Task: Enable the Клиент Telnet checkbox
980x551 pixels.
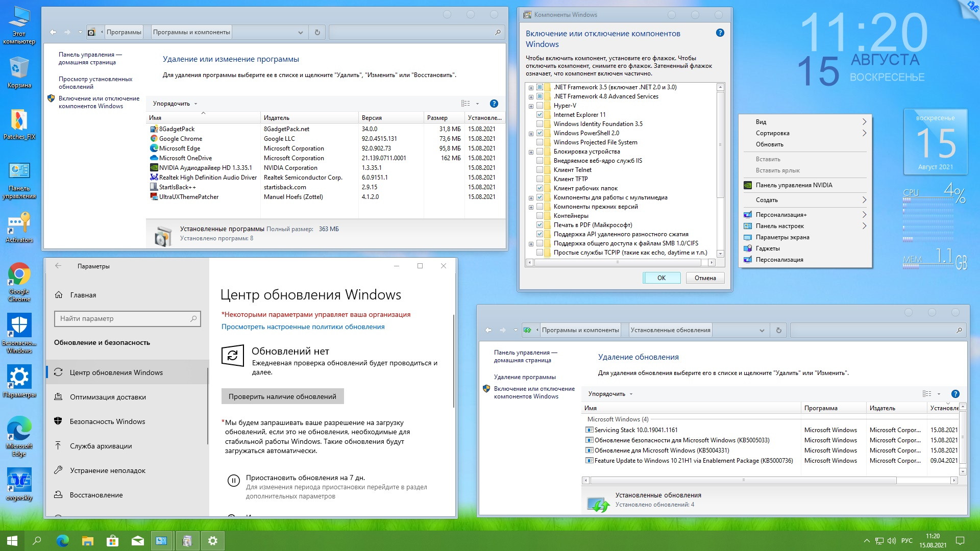Action: [x=540, y=170]
